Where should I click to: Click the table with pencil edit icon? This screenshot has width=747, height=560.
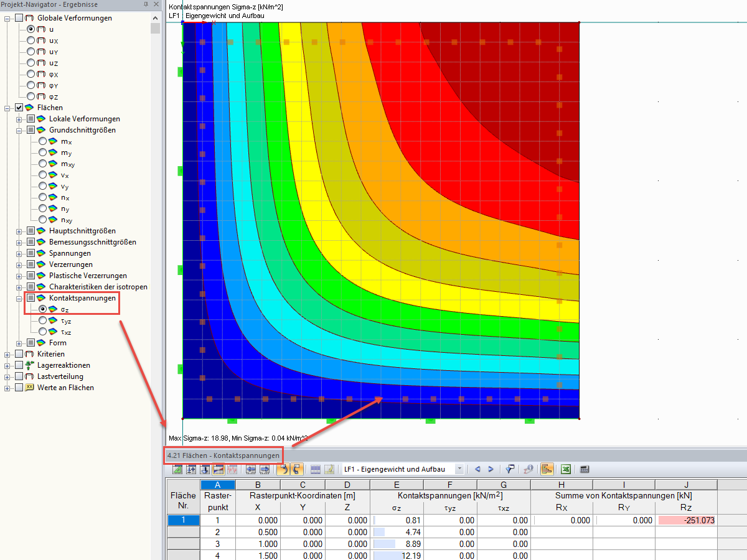330,469
